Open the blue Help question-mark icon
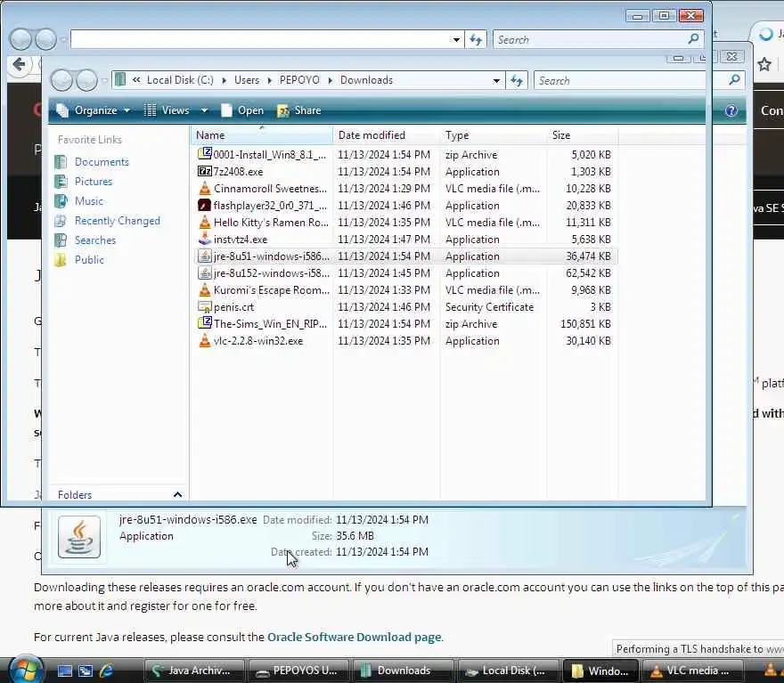784x683 pixels. (731, 110)
